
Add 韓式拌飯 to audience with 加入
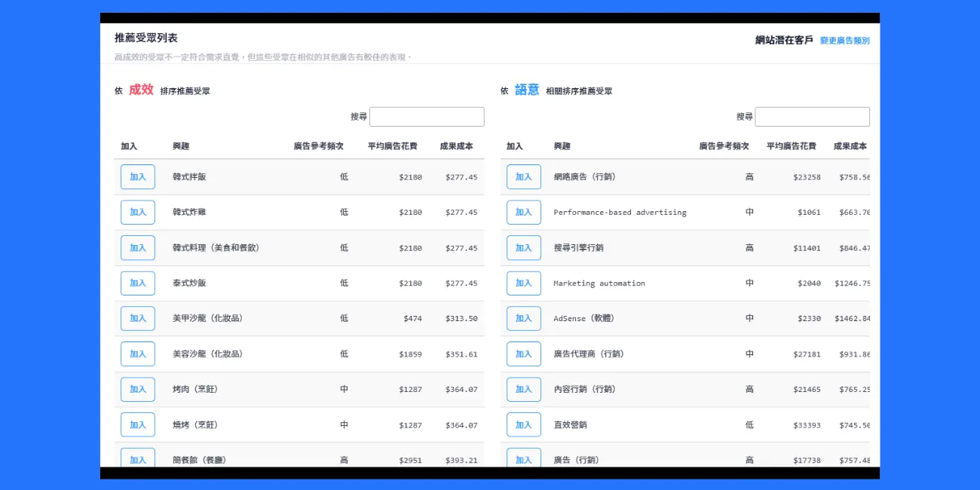138,177
